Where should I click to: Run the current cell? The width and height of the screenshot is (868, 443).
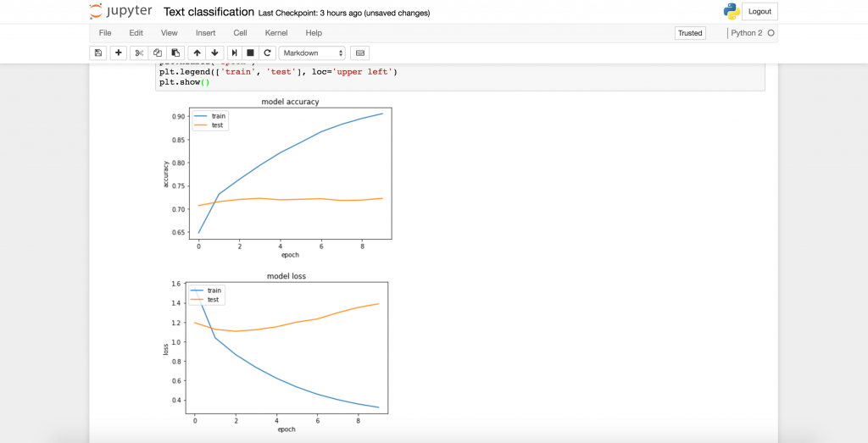(x=235, y=53)
